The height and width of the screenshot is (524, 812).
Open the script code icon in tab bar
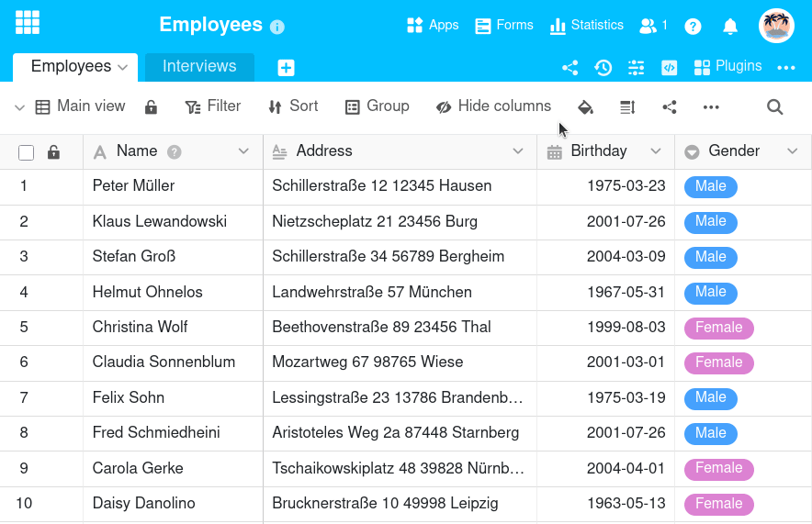pyautogui.click(x=670, y=67)
